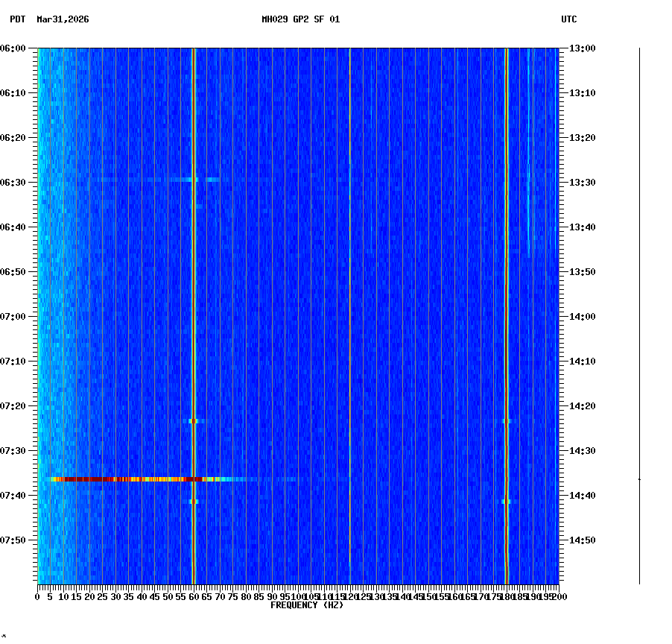The image size is (672, 644).
Task: Select the PDT date label Mar31,2026
Action: [63, 21]
